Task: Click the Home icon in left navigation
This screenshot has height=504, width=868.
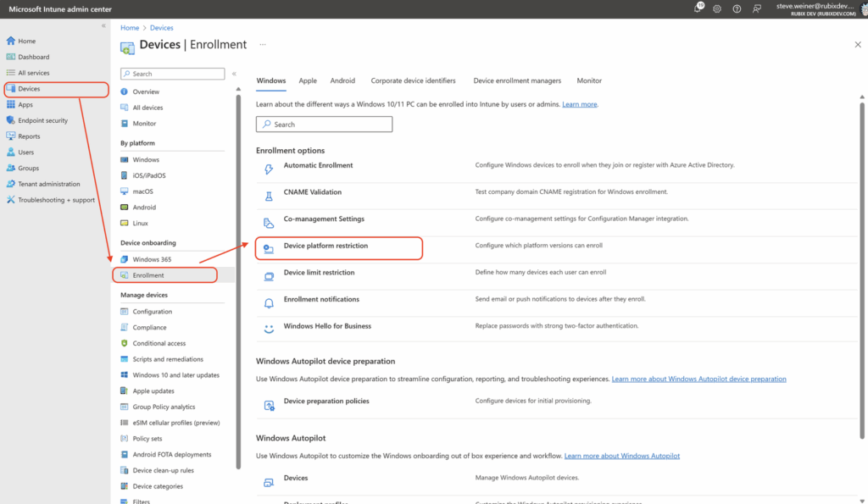Action: point(10,41)
